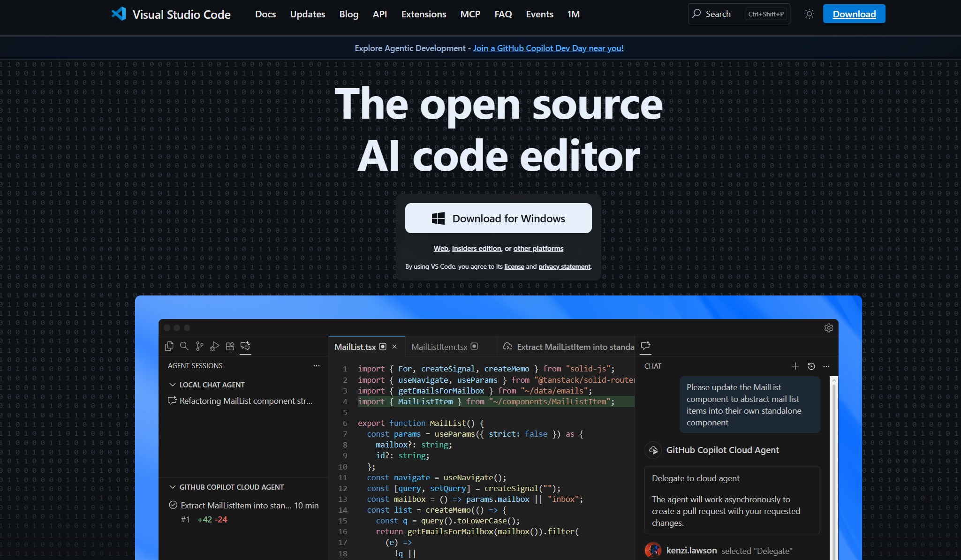Image resolution: width=961 pixels, height=560 pixels.
Task: Open the MCP navigation item
Action: tap(470, 14)
